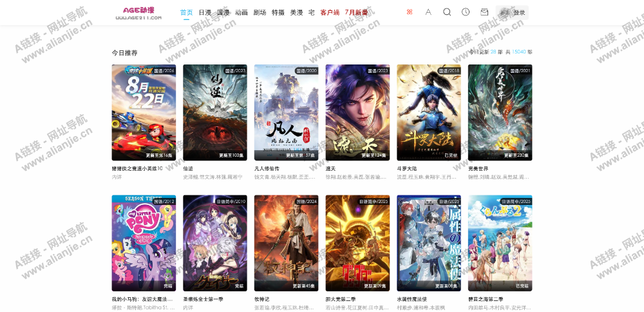Screen dimensions: 644x312
Task: Click the 更新至124集 badge on 遮天
Action: (374, 156)
